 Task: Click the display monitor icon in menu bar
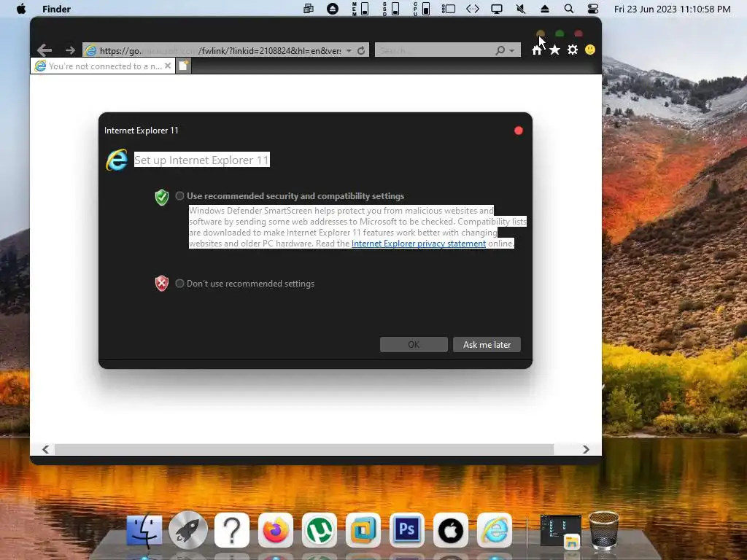click(496, 9)
